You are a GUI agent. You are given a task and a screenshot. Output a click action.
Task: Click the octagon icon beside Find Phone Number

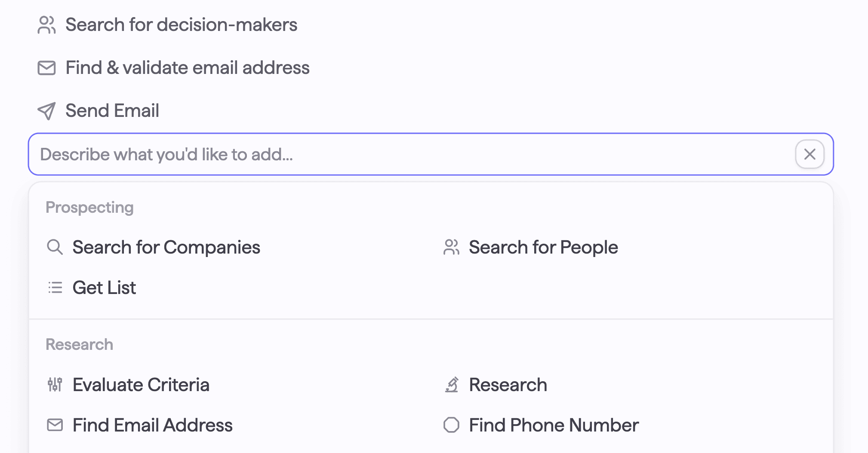click(451, 425)
